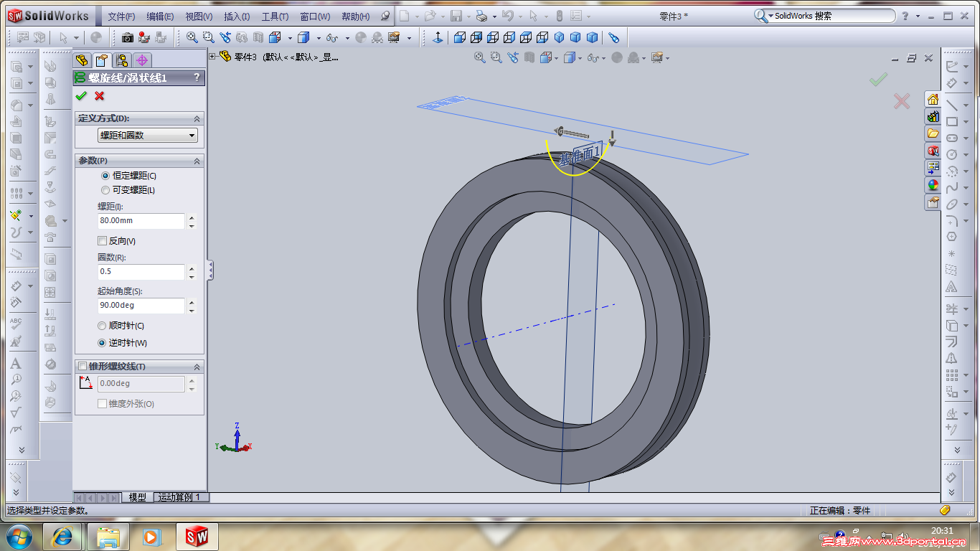Viewport: 980px width, 551px height.
Task: Open PropertyManager help question mark
Action: click(x=197, y=77)
